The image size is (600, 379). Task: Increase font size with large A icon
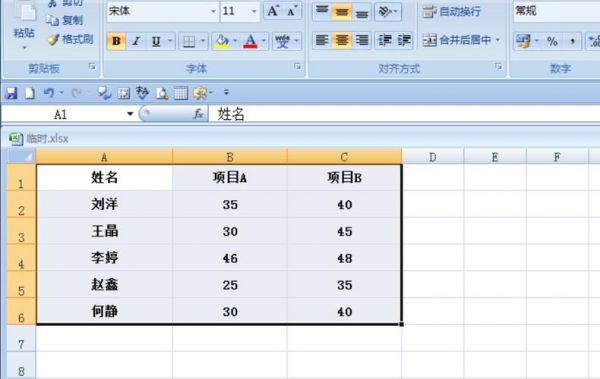[273, 11]
